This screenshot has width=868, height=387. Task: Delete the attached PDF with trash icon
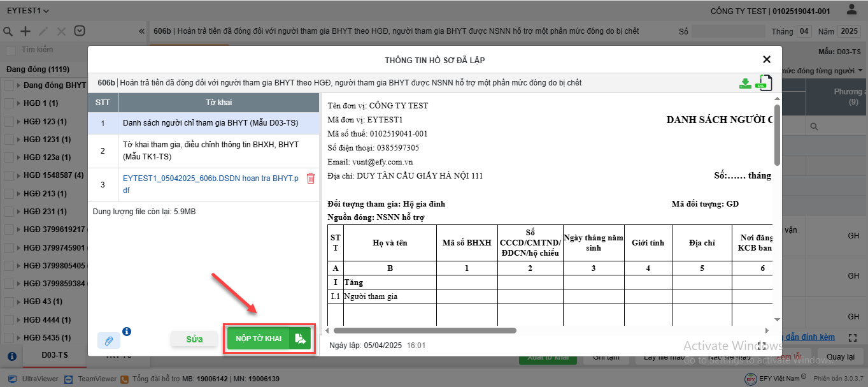click(x=311, y=179)
